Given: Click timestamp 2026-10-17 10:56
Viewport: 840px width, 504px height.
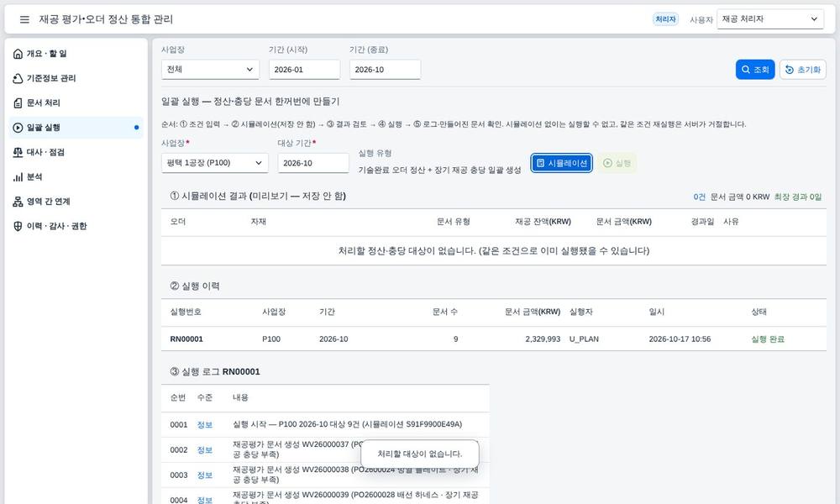Looking at the screenshot, I should 680,339.
